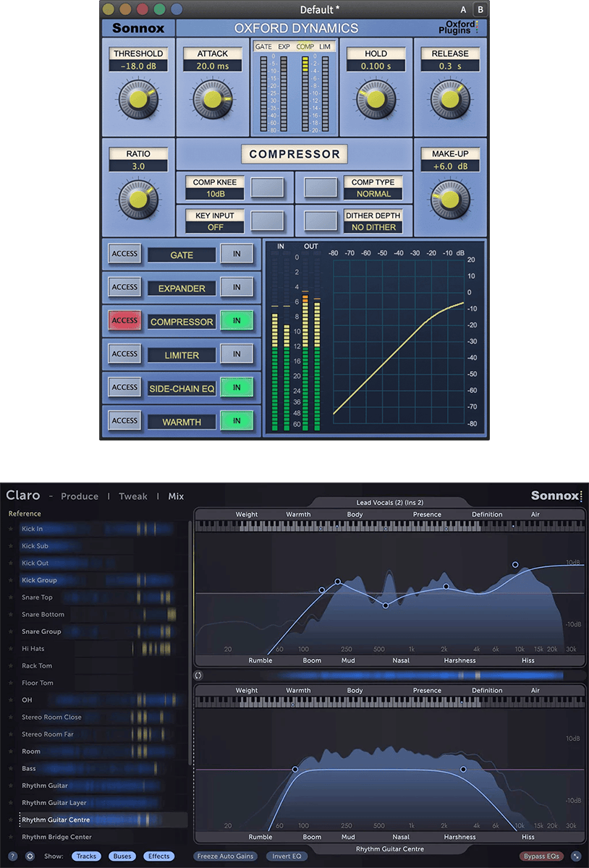Select the Bass track in list
The image size is (589, 868).
29,768
